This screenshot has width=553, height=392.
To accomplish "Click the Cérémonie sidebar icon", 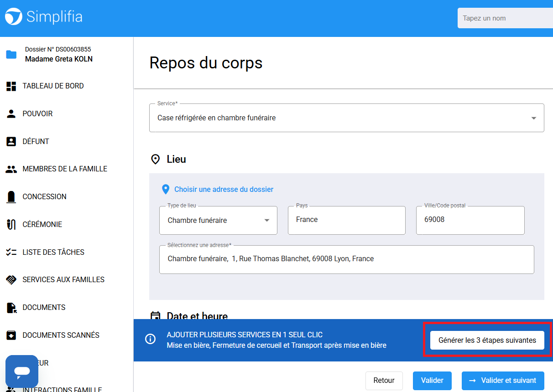I will click(x=11, y=225).
